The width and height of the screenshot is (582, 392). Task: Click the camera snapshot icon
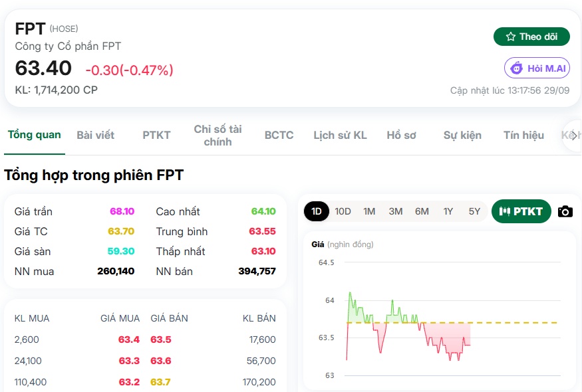point(565,211)
